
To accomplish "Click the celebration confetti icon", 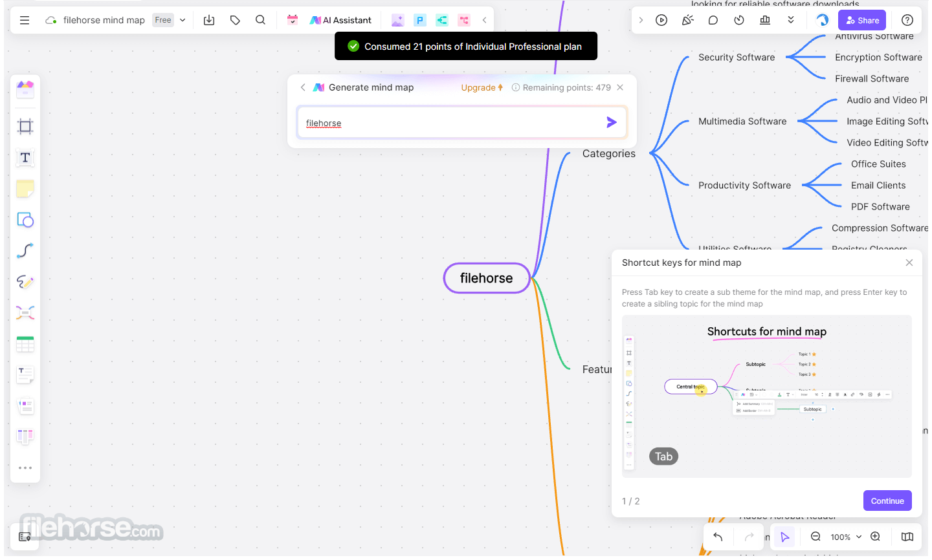I will pyautogui.click(x=687, y=20).
